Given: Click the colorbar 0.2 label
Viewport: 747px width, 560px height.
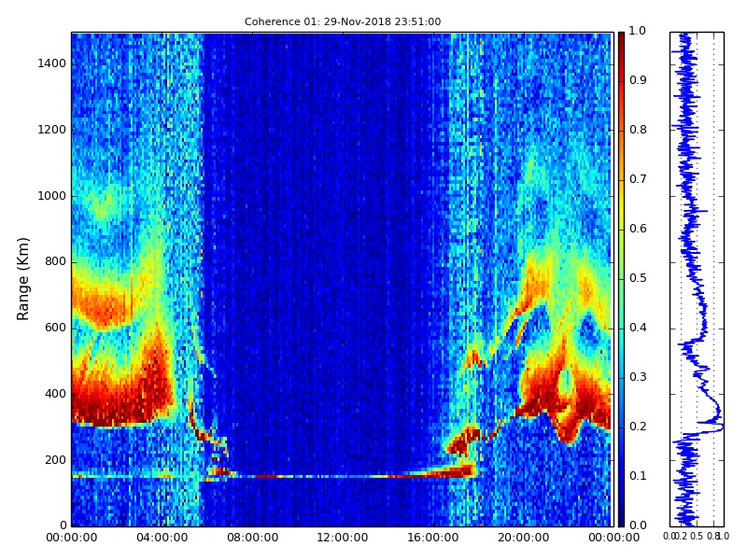Looking at the screenshot, I should tap(638, 427).
